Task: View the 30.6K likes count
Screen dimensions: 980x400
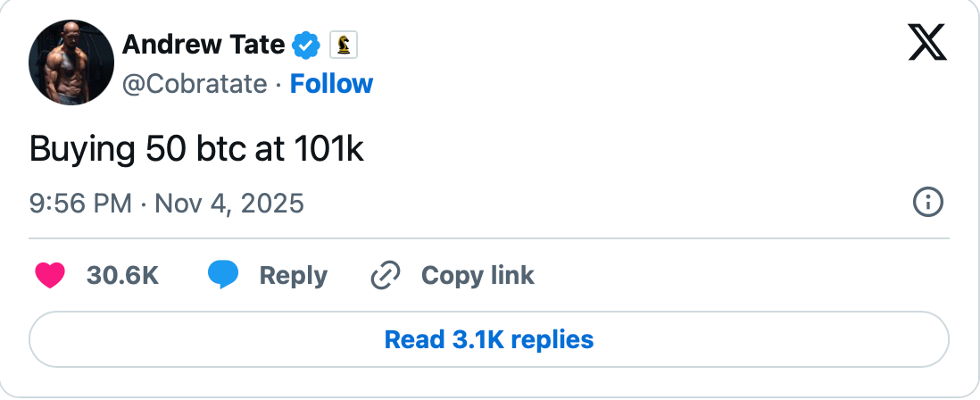Action: (122, 276)
